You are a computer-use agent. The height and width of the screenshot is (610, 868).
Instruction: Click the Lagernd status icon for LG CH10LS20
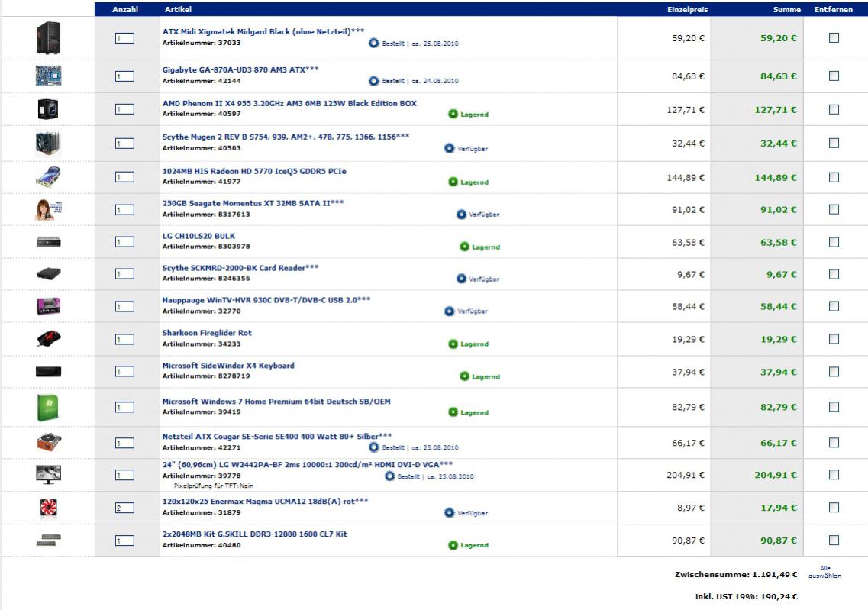point(464,247)
